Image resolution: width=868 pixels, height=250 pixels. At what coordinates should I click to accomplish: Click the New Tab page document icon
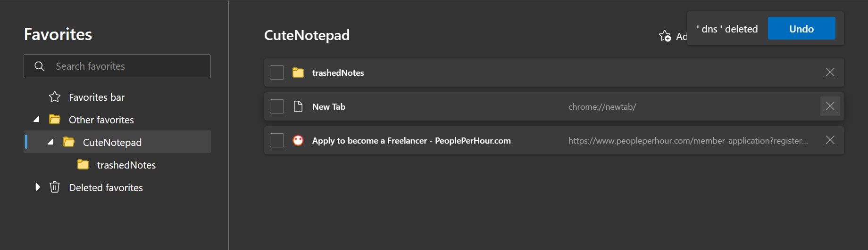[x=298, y=106]
